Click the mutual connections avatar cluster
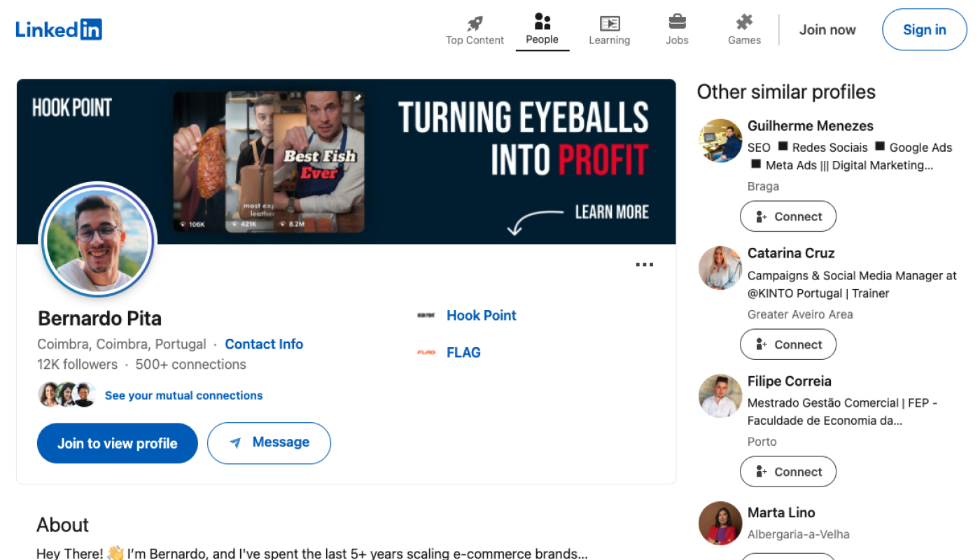 pyautogui.click(x=66, y=395)
